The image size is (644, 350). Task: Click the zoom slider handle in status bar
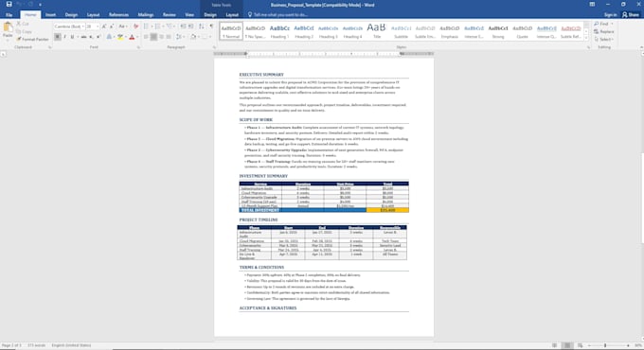click(605, 345)
